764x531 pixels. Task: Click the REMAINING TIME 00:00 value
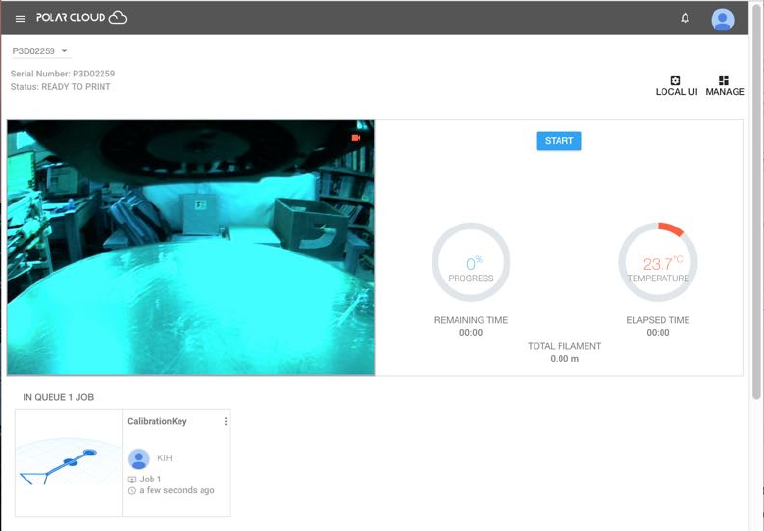pyautogui.click(x=471, y=333)
